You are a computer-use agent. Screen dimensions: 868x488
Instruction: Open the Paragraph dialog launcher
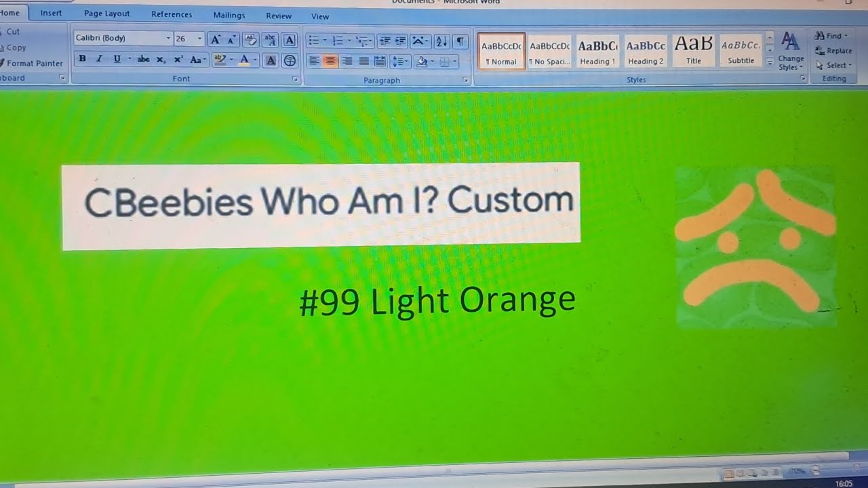tap(466, 80)
